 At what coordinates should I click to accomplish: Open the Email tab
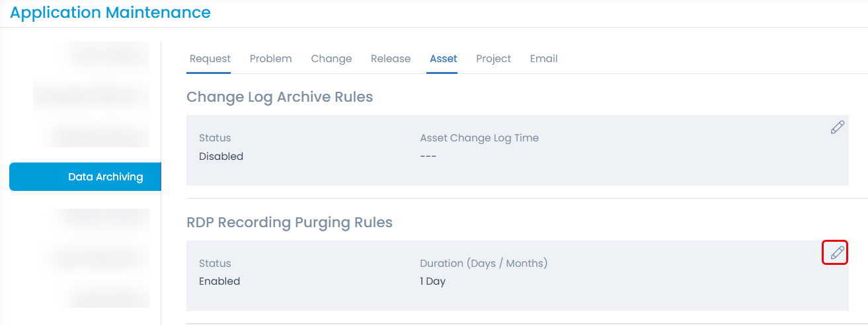point(543,59)
